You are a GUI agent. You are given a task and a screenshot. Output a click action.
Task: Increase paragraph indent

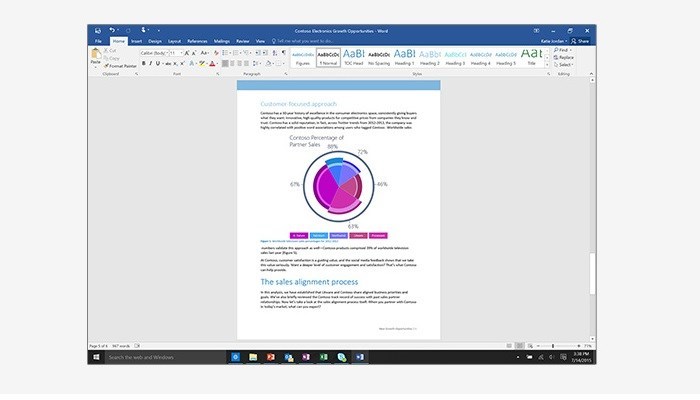(x=265, y=53)
